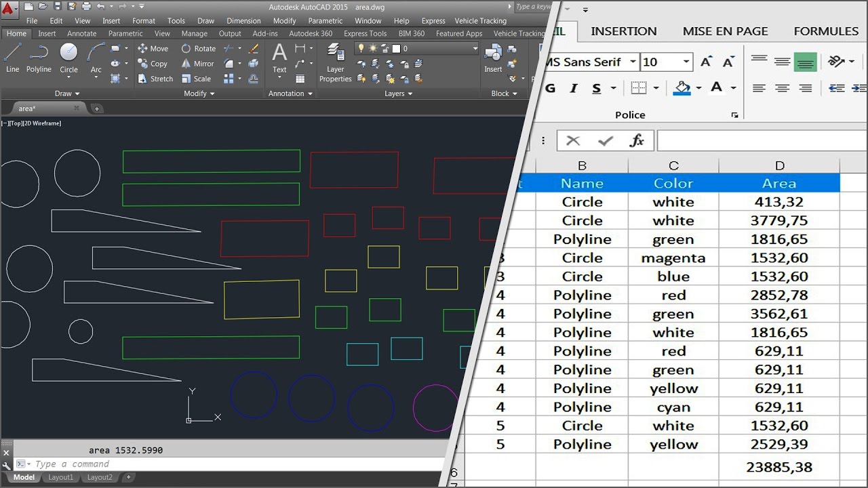The height and width of the screenshot is (488, 868).
Task: Expand the AutoCAD Draw panel
Action: pyautogui.click(x=67, y=94)
